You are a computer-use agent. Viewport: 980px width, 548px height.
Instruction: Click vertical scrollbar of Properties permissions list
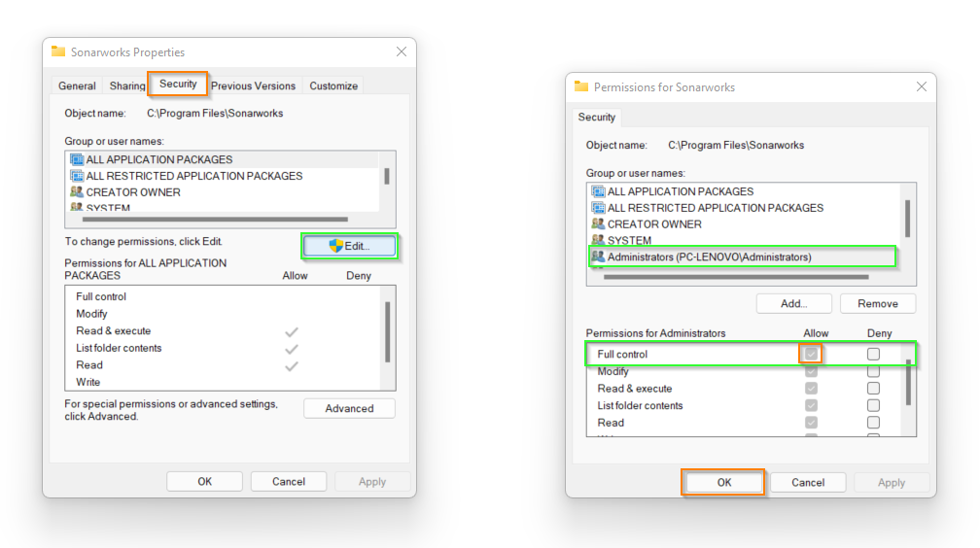point(388,331)
